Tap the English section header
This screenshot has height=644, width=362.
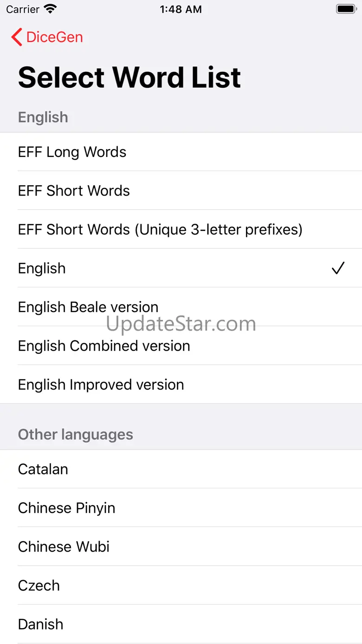coord(43,117)
